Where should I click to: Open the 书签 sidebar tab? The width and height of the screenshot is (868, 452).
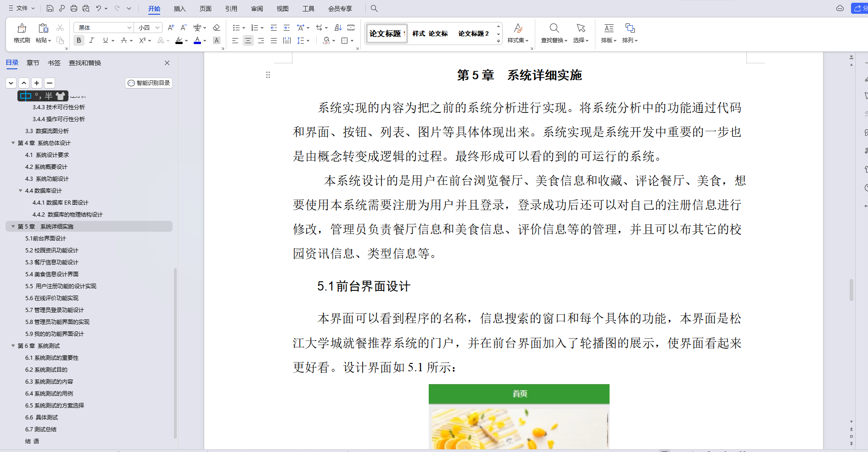click(54, 63)
